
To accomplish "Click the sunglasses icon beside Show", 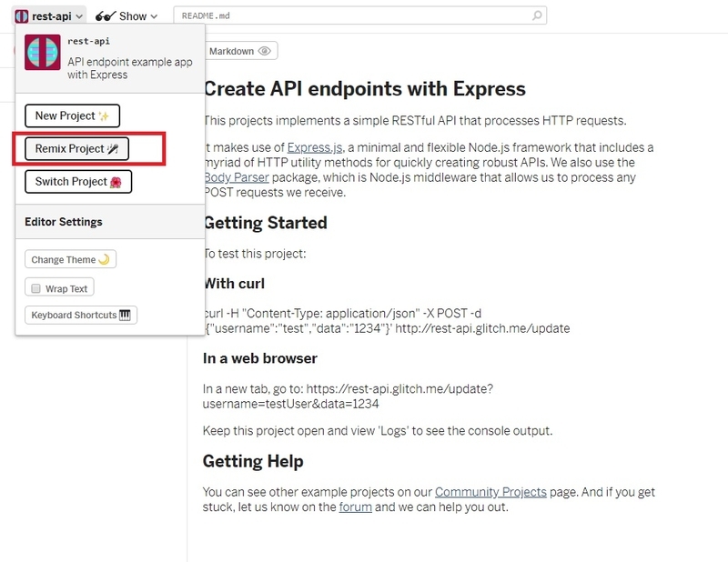I will coord(106,16).
